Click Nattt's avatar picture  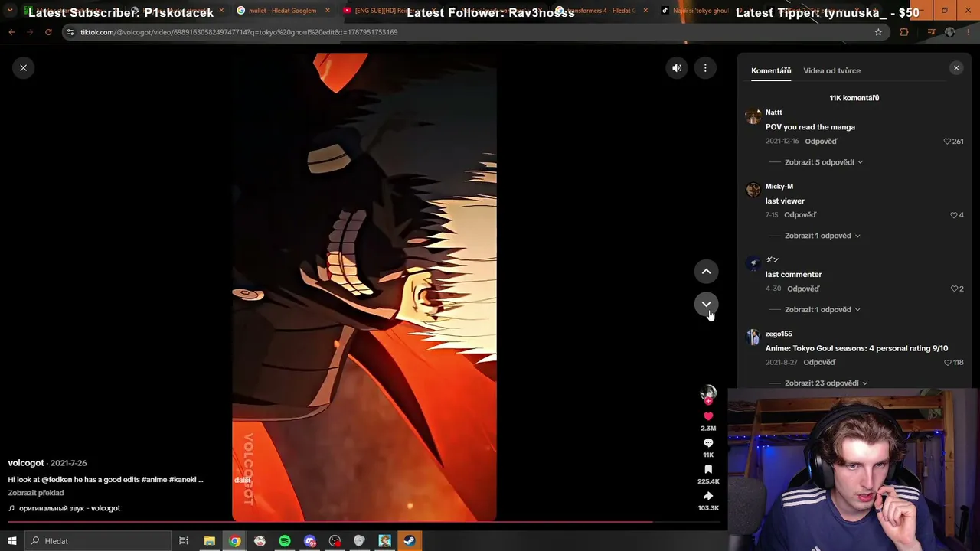pos(753,116)
